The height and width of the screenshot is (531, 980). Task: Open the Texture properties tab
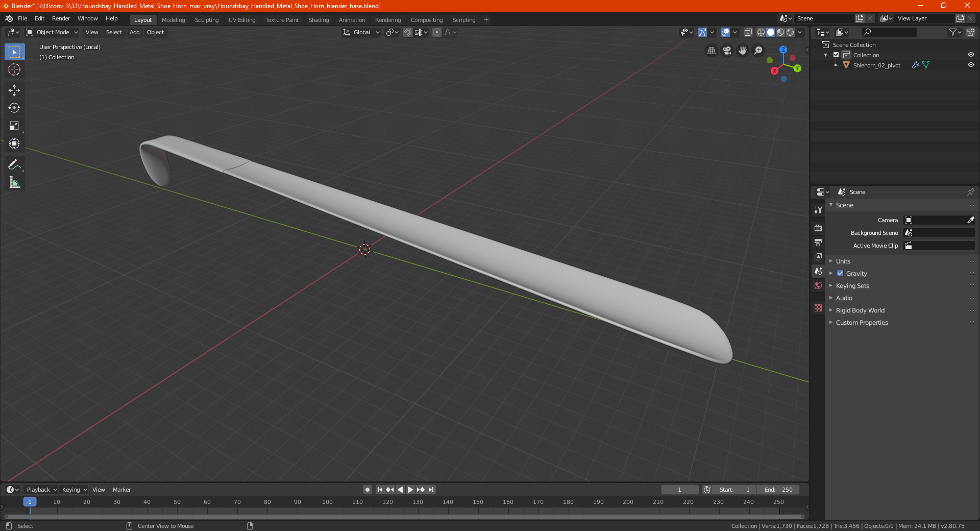pos(818,308)
